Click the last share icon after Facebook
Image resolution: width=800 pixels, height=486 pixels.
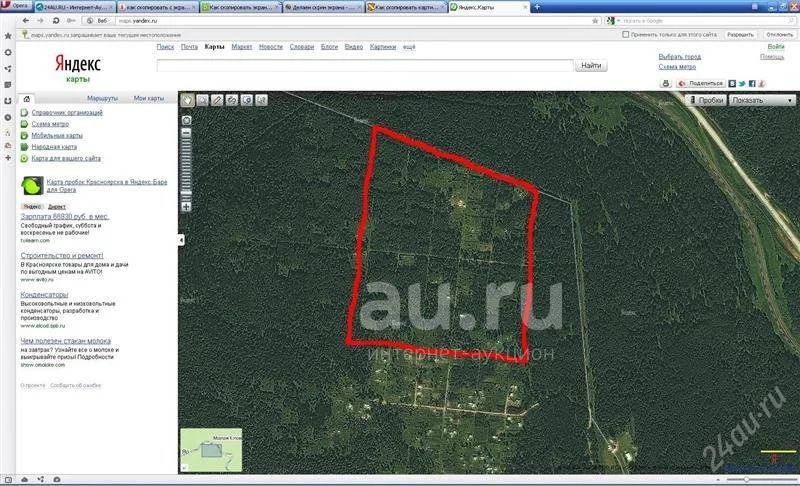762,83
